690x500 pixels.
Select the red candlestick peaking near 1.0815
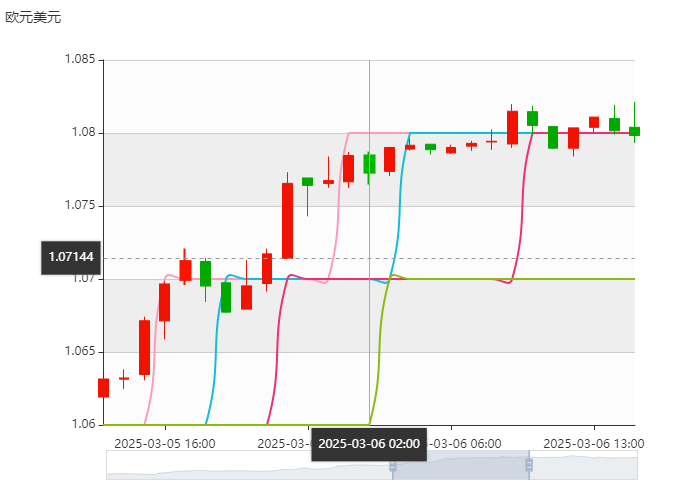tap(512, 127)
